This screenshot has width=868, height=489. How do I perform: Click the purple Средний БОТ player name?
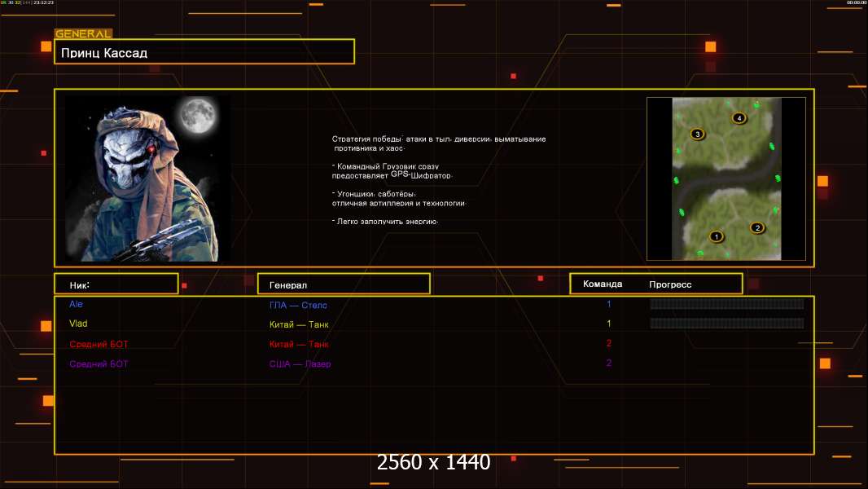tap(99, 363)
